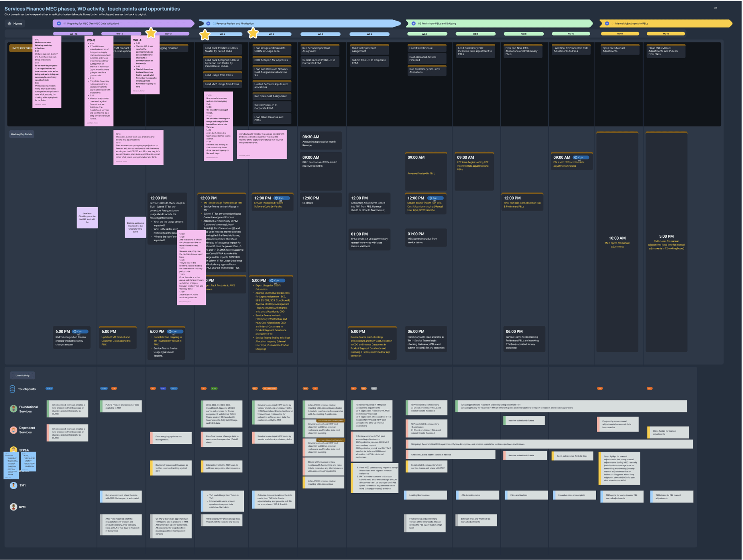Expand the 04 Manual Adjustments to P&Ls phase
Viewport: 743px width, 560px height.
tap(607, 23)
